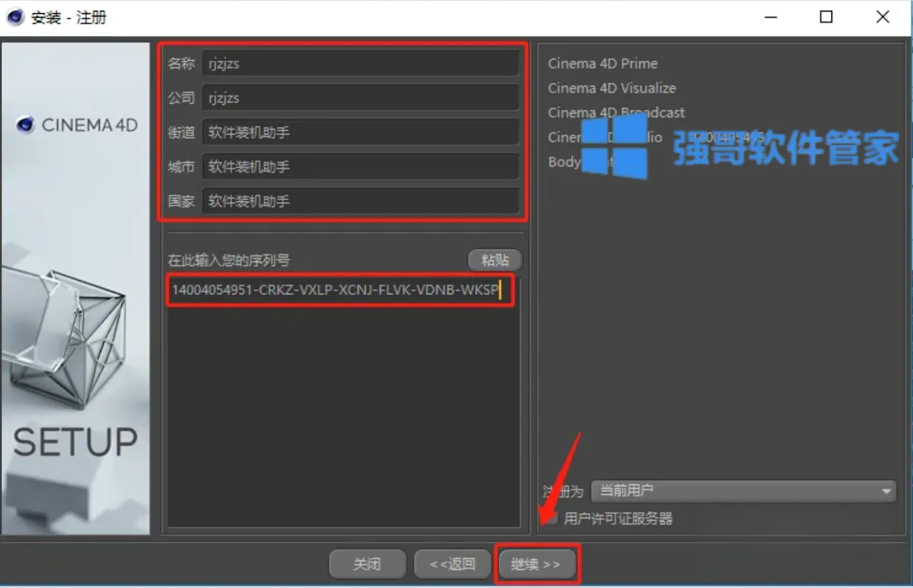Click the 粘贴 paste button

pos(495,260)
